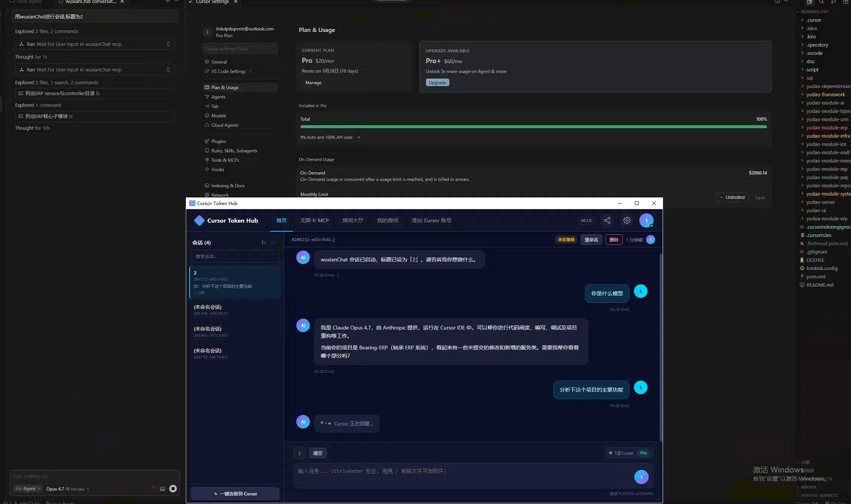Click the Total usage progress bar
The image size is (851, 504).
coord(534,127)
